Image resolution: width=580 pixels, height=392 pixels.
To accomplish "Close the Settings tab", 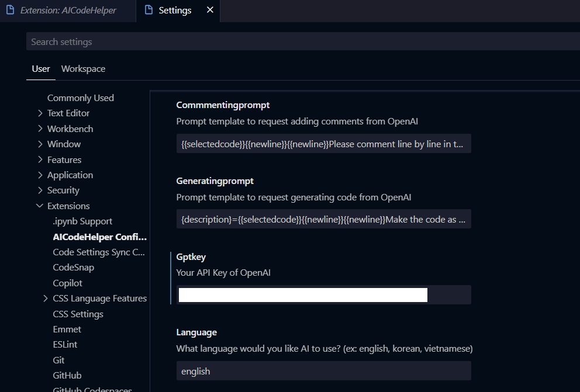I will click(x=210, y=10).
